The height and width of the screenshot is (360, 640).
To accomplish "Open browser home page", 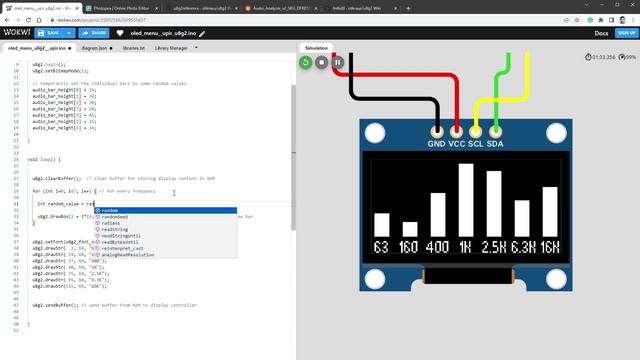I will [x=39, y=20].
